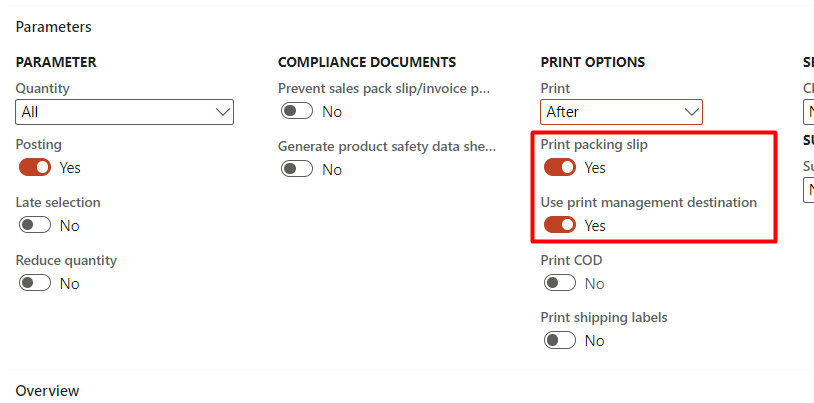The image size is (814, 403).
Task: Toggle Prevent sales pack slip/invoice switch
Action: pyautogui.click(x=297, y=112)
